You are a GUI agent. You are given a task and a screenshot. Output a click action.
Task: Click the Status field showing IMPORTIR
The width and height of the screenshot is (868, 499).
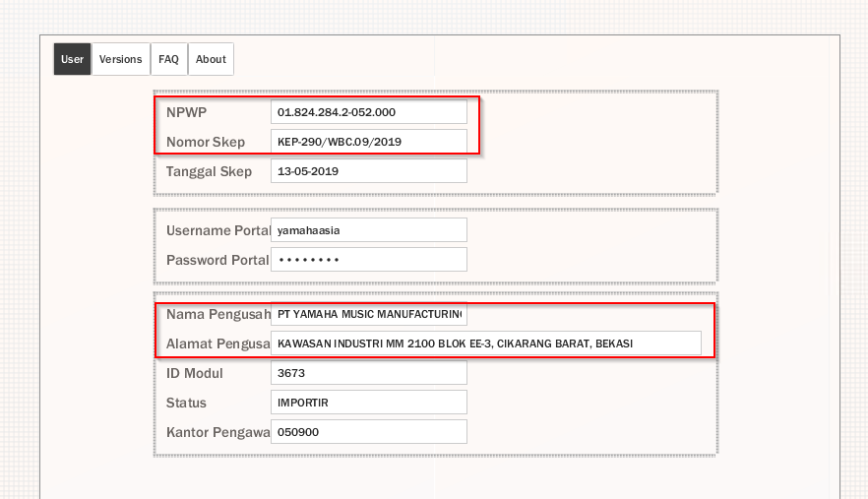(x=368, y=403)
